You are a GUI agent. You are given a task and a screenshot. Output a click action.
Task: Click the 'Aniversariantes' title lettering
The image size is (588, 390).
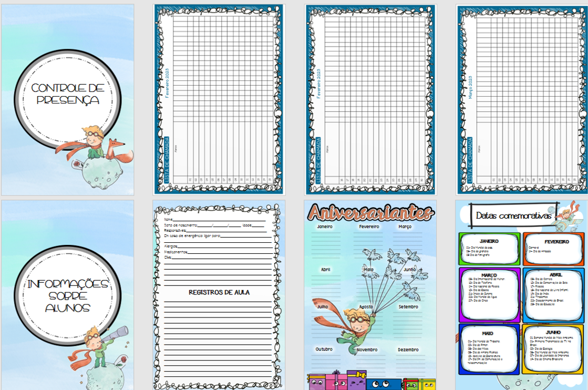point(371,212)
